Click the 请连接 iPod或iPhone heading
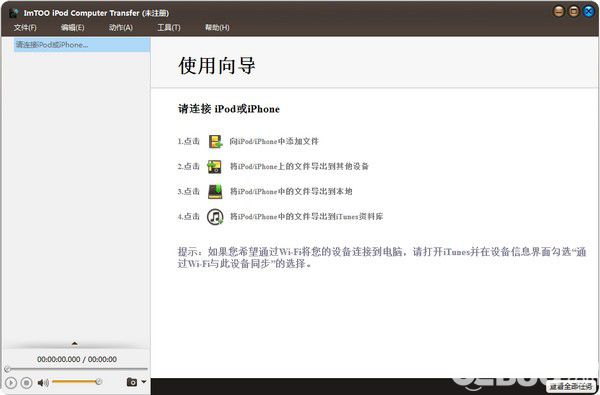 coord(229,109)
